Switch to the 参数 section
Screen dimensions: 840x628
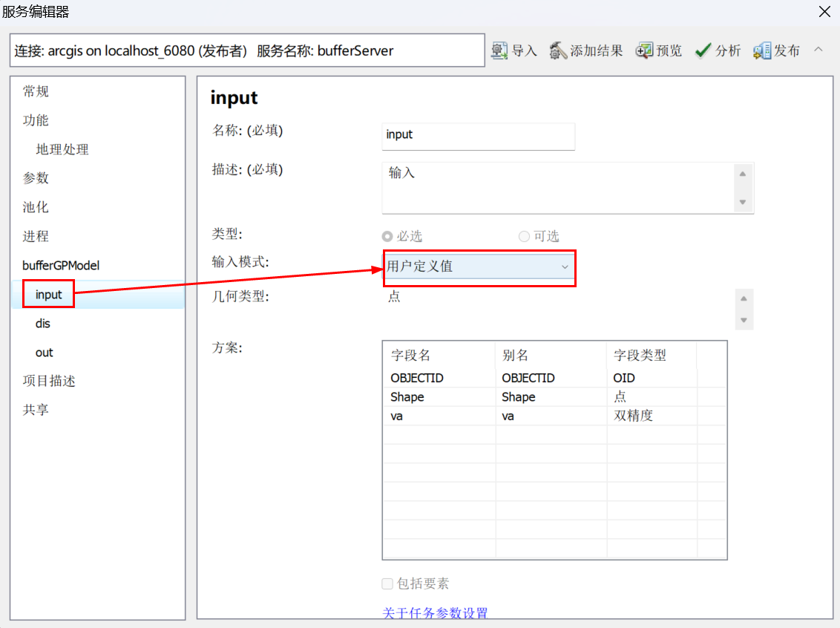[36, 178]
